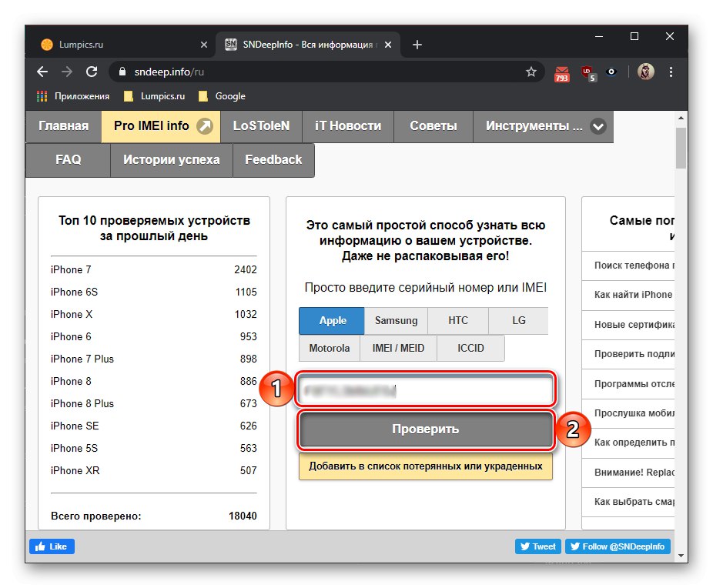Image resolution: width=713 pixels, height=588 pixels.
Task: Click Добавить в список потерянных или украденных
Action: click(x=425, y=466)
